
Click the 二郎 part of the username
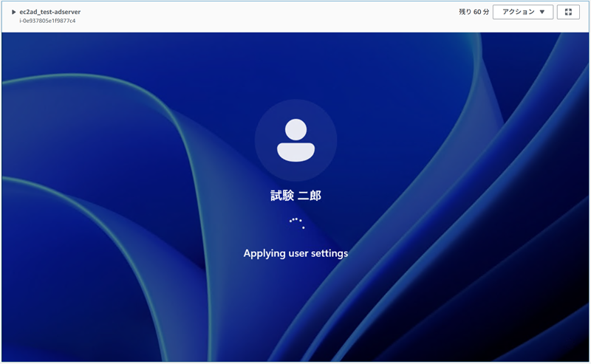coord(310,196)
